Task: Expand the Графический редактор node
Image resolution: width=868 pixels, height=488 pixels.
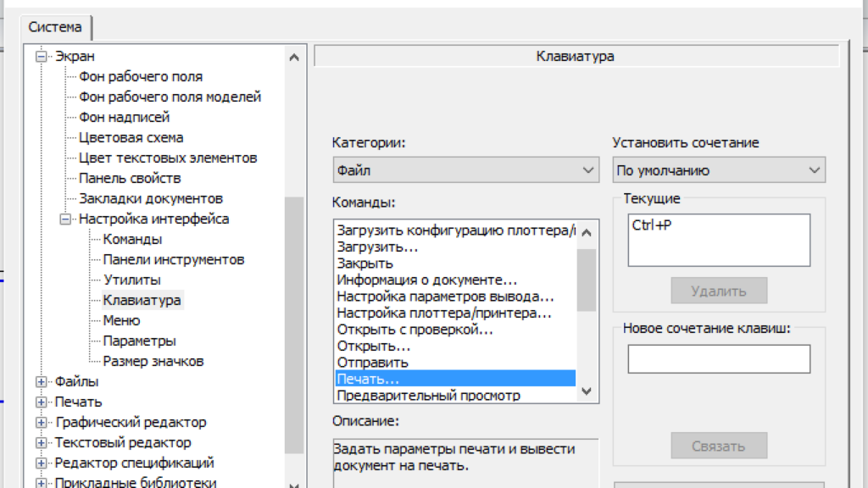Action: click(41, 423)
